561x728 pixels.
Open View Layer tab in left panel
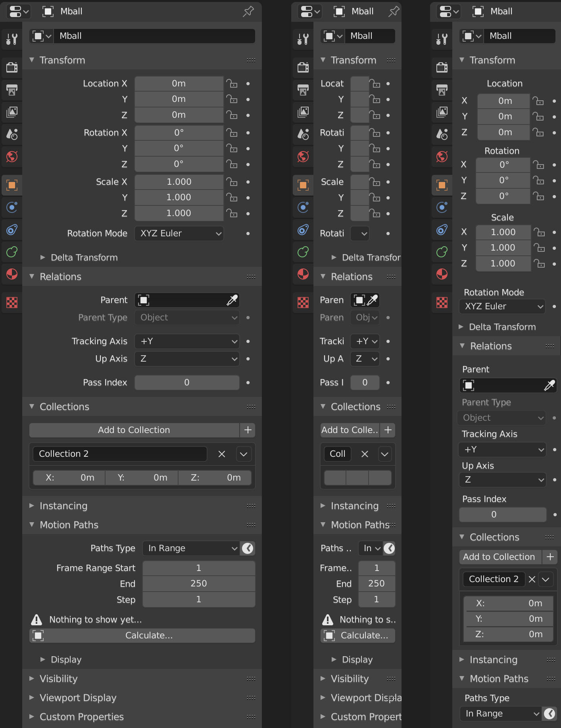pos(12,112)
